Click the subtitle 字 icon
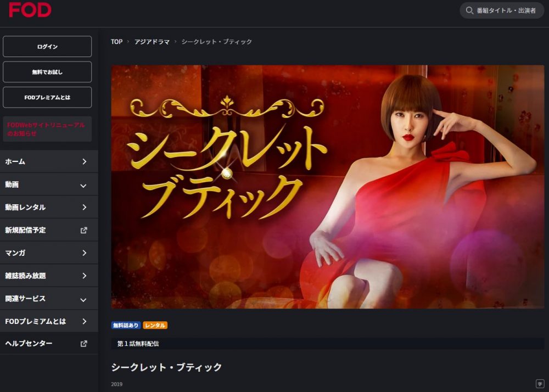This screenshot has width=549, height=392. coord(540,384)
